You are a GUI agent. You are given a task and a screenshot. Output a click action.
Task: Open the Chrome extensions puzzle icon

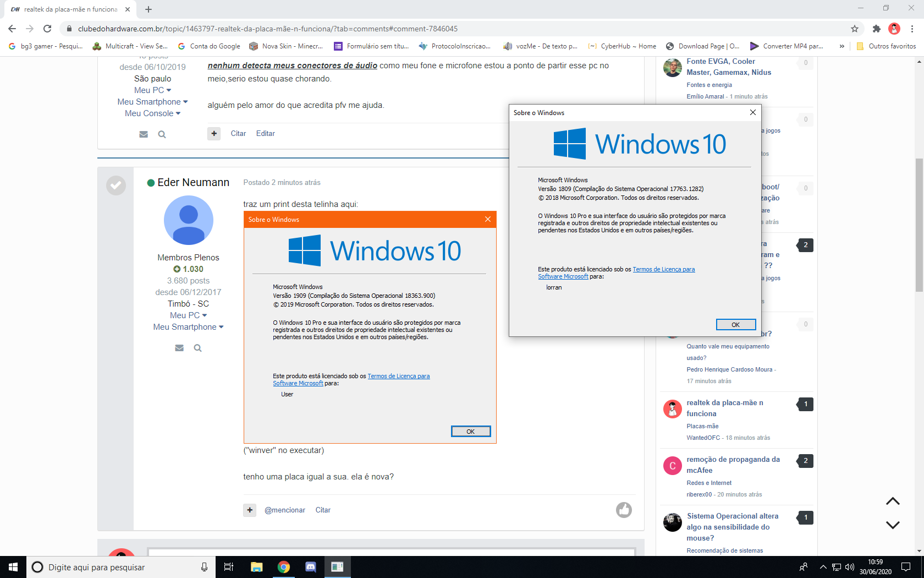tap(877, 29)
